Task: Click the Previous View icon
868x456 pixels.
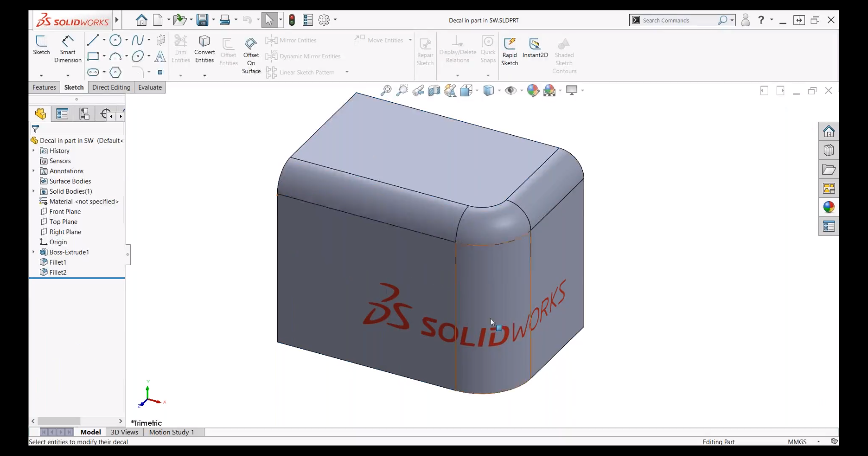Action: point(418,90)
